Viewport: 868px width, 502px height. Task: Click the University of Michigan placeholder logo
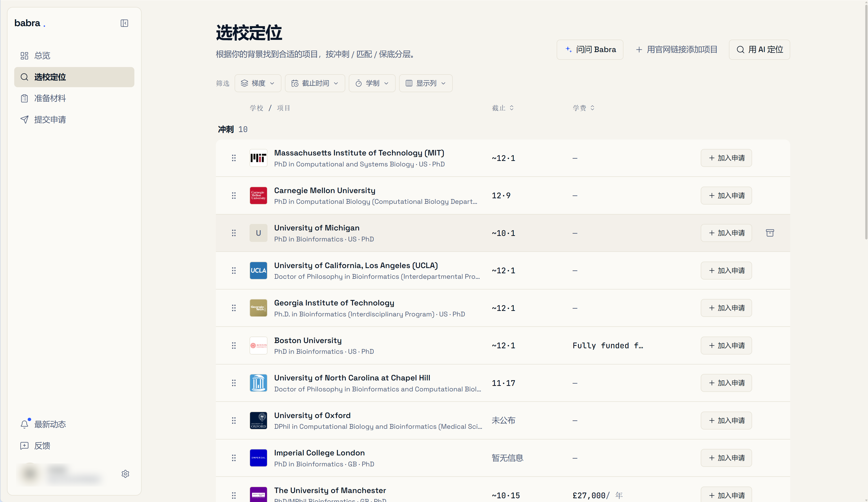click(x=258, y=233)
